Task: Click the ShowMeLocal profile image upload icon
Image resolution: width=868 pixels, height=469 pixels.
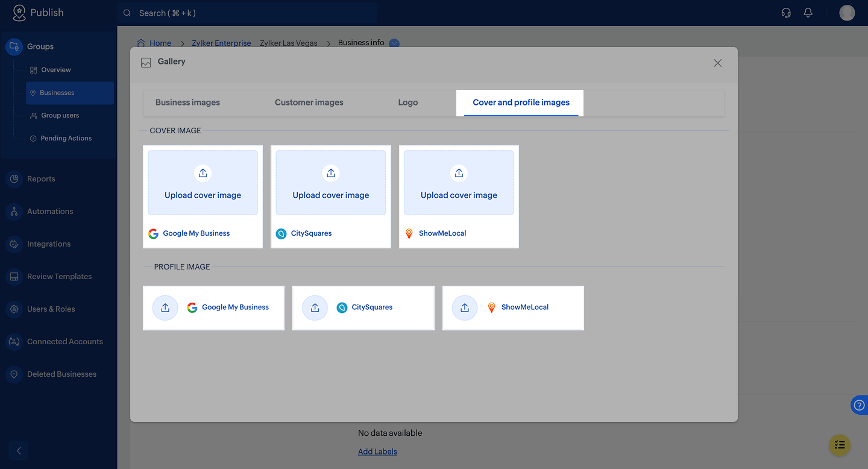Action: 465,307
